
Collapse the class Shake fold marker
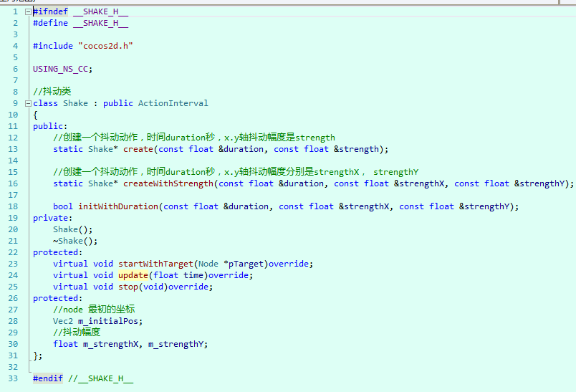pyautogui.click(x=28, y=104)
